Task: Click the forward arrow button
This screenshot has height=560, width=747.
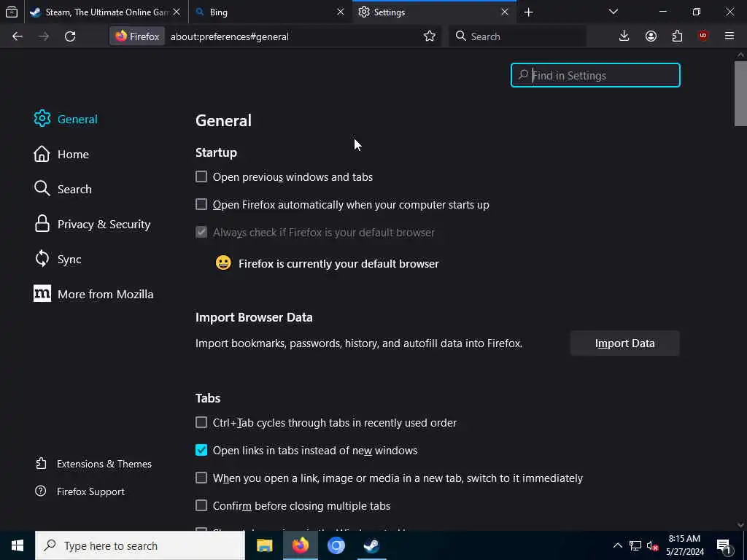Action: (44, 36)
